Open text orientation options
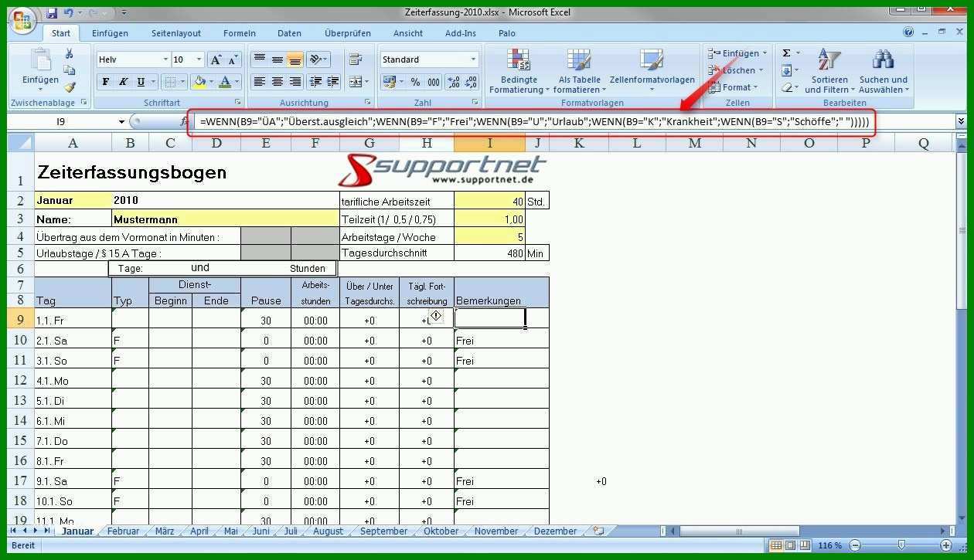Image resolution: width=974 pixels, height=560 pixels. (x=318, y=59)
